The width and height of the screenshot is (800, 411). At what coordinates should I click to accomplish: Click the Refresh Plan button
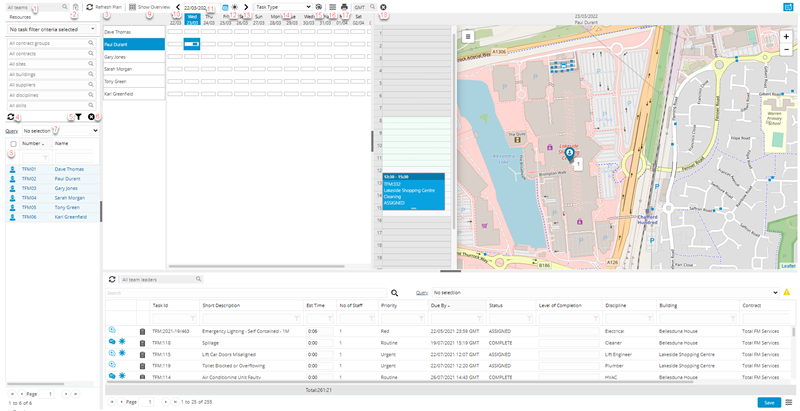pyautogui.click(x=106, y=7)
